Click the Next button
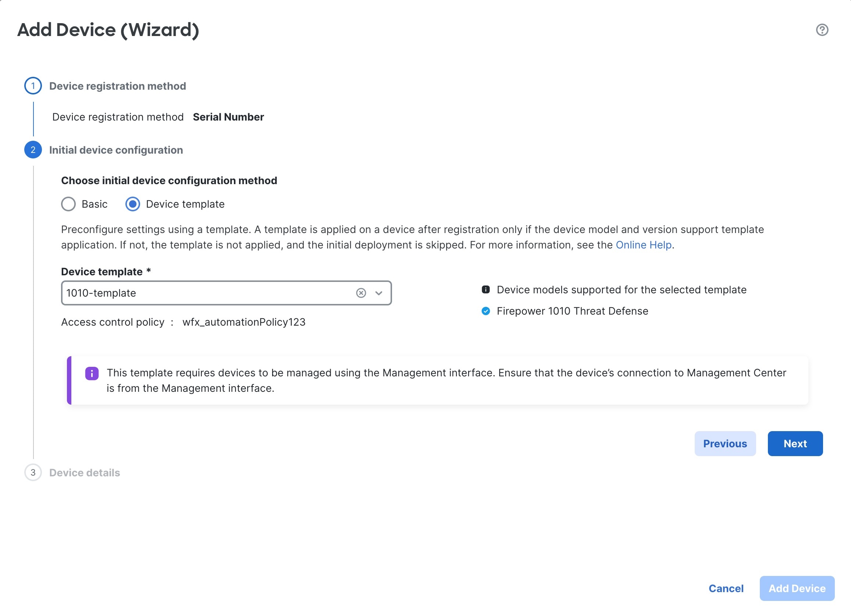The image size is (851, 616). (x=795, y=444)
